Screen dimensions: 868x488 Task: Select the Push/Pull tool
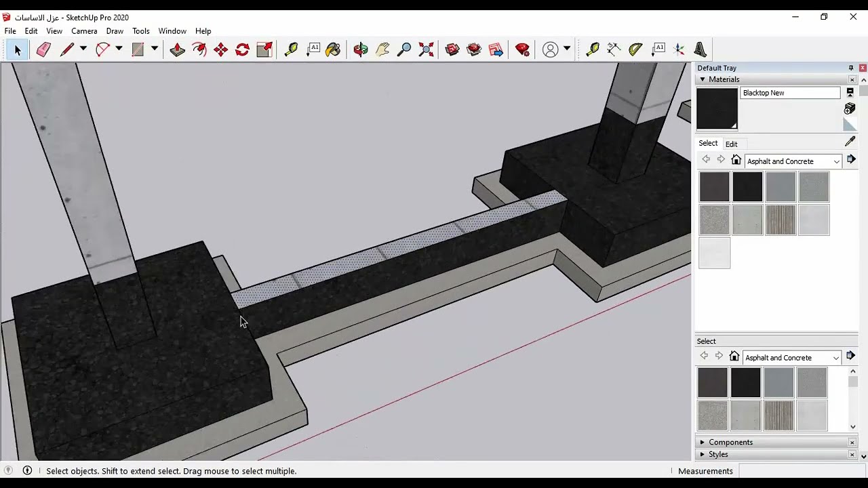[178, 49]
